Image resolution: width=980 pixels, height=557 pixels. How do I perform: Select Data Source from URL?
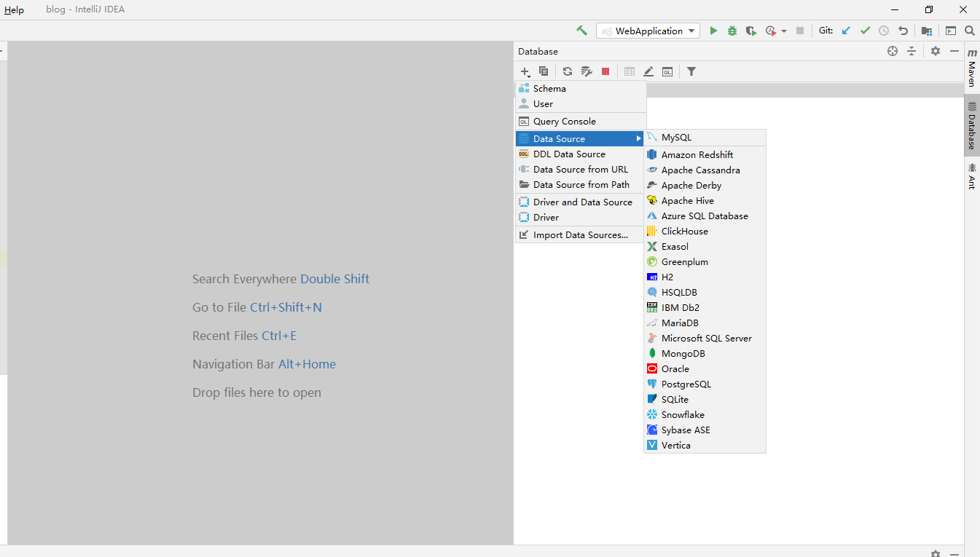pos(581,169)
